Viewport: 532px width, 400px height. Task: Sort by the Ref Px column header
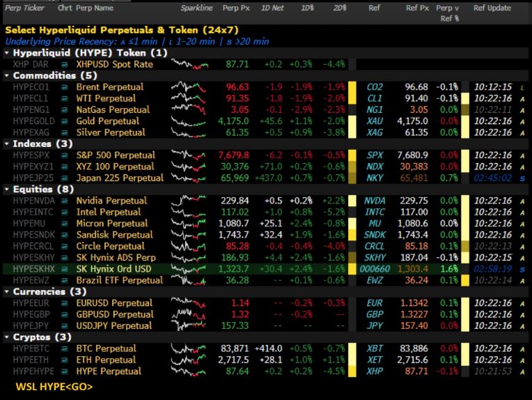point(417,8)
